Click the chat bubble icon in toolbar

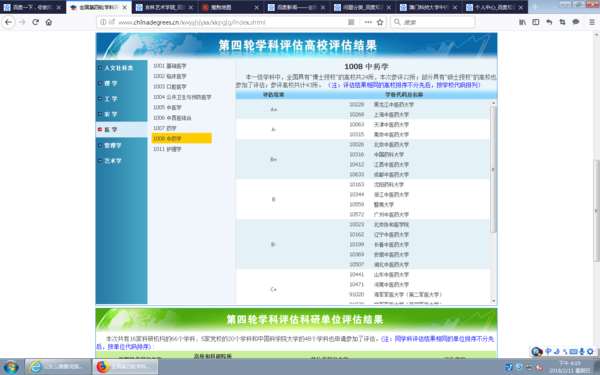pos(576,22)
